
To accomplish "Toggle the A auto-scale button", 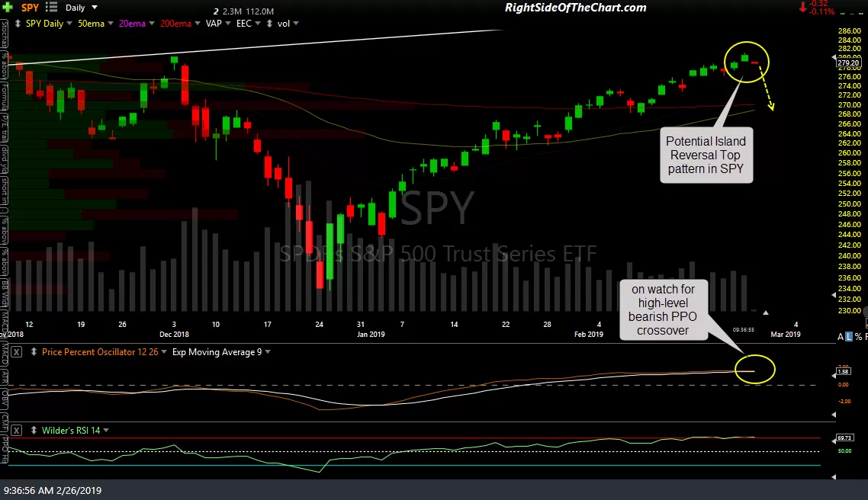I will point(841,336).
